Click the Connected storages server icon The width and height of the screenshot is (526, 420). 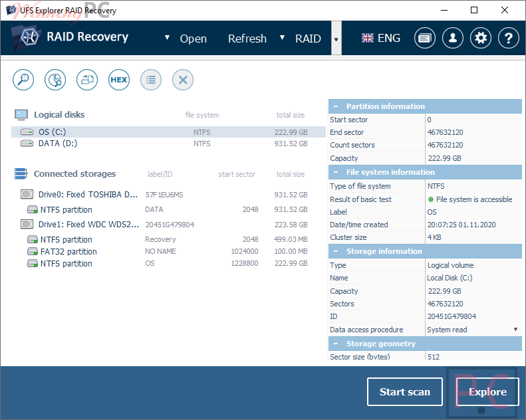pos(21,173)
